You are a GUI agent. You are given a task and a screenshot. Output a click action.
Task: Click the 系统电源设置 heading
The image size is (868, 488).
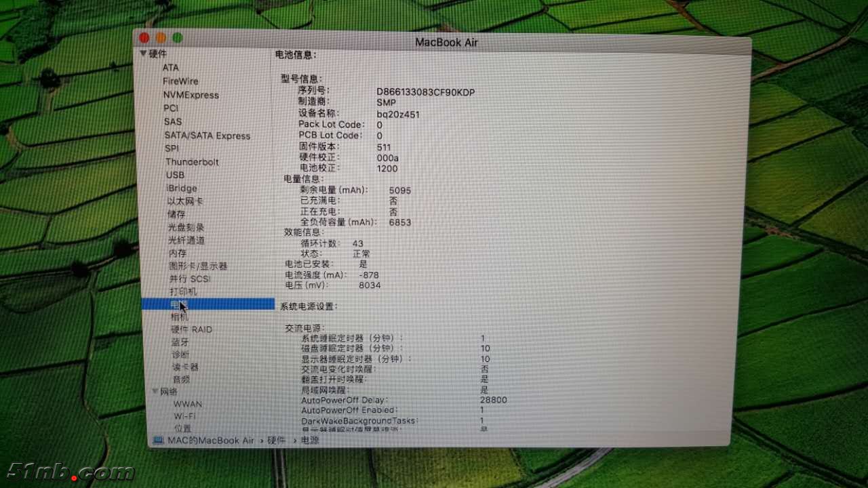(308, 306)
